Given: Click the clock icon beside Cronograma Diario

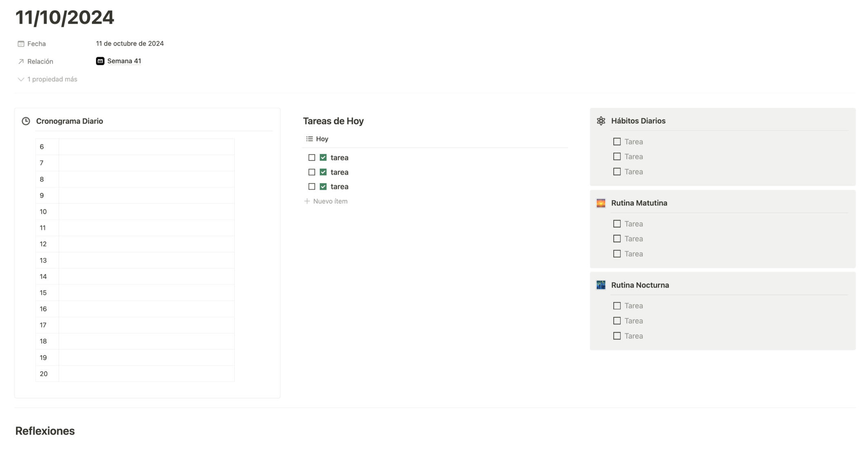Looking at the screenshot, I should (x=26, y=121).
